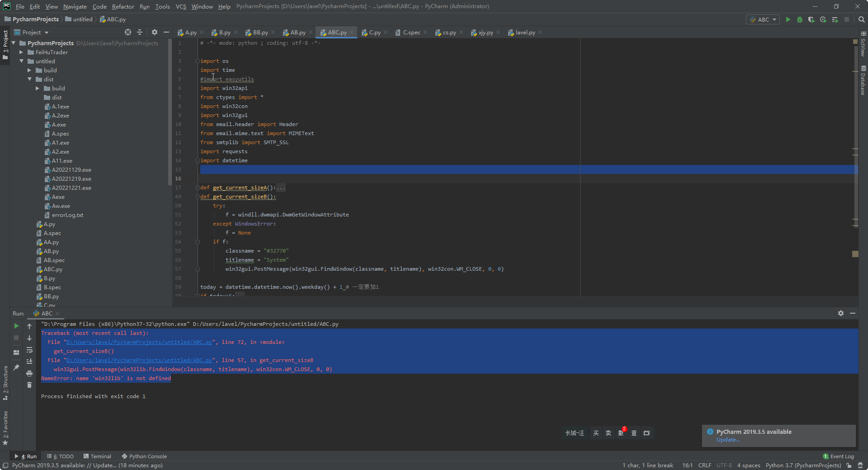Hide the Run tool window
This screenshot has height=470, width=868.
(853, 313)
